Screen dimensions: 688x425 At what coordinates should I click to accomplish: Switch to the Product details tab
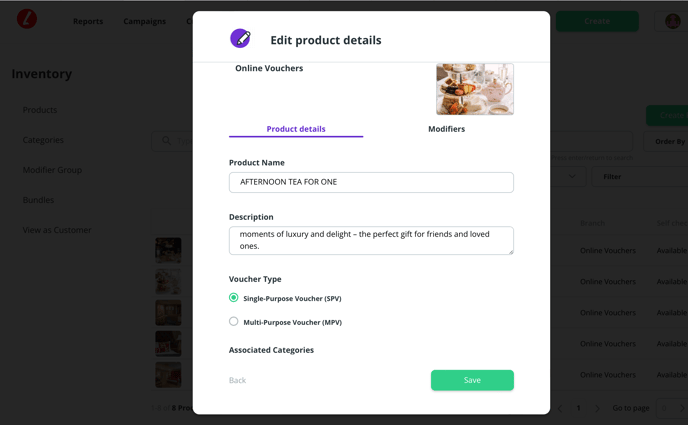[x=296, y=129]
